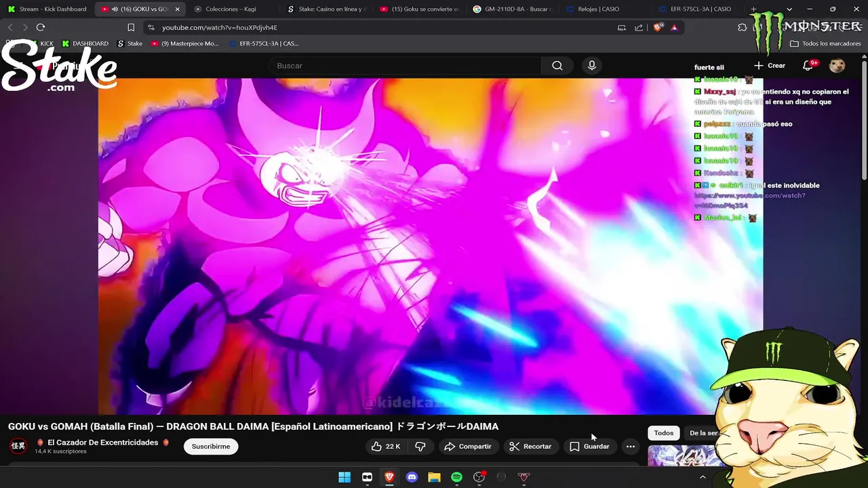
Task: Click the Crear button
Action: point(770,66)
